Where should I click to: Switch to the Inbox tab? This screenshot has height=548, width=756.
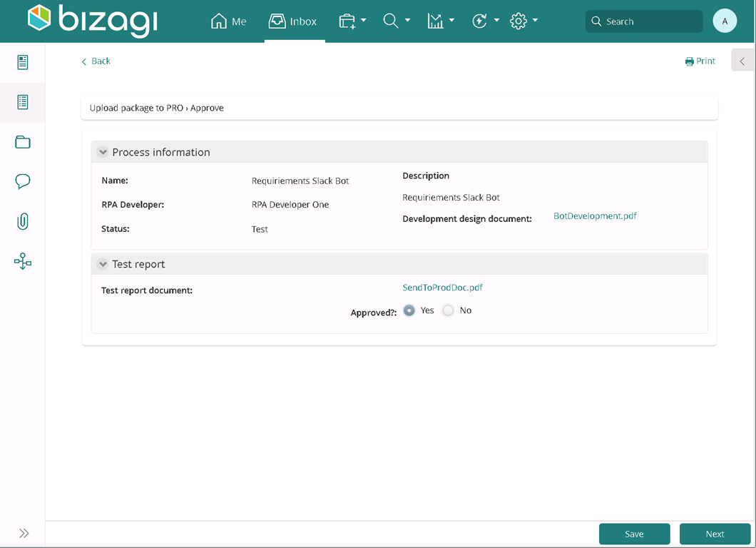(293, 21)
